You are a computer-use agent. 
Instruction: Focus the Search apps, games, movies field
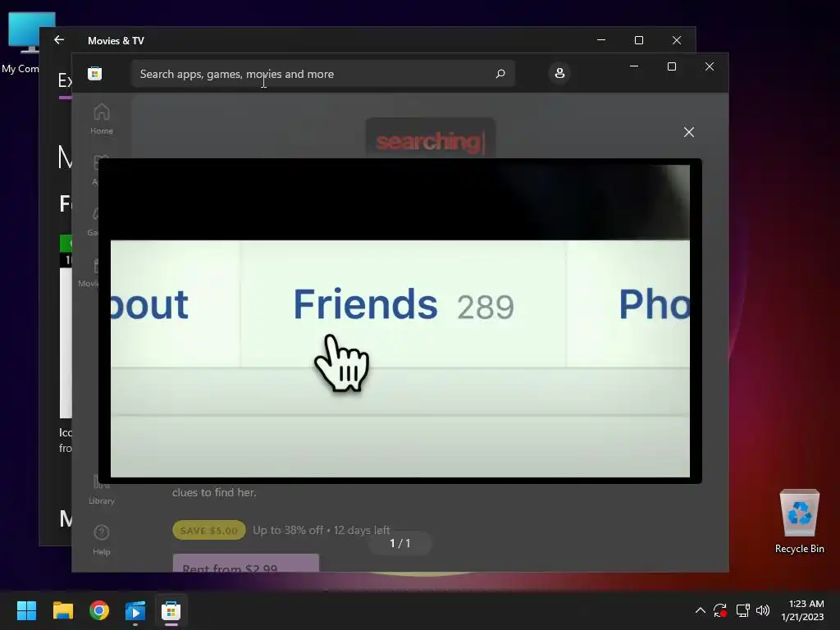tap(322, 73)
